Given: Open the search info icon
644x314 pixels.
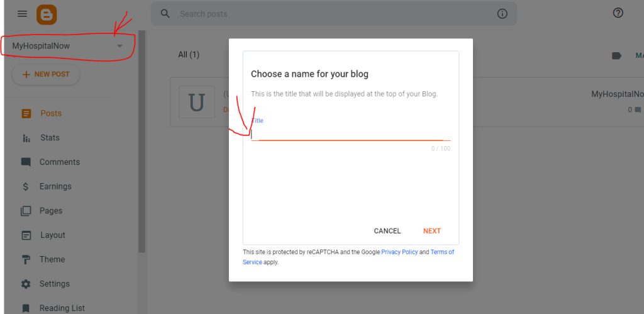Looking at the screenshot, I should point(502,14).
